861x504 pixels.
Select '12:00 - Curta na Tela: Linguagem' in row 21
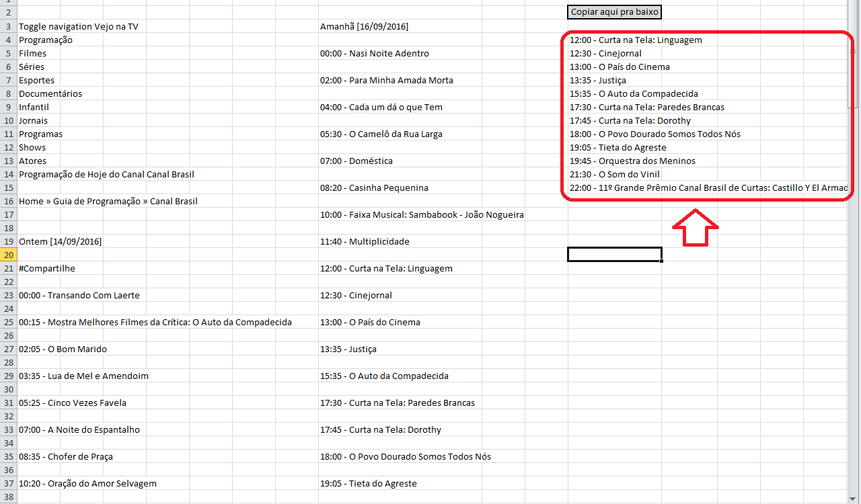click(x=386, y=268)
